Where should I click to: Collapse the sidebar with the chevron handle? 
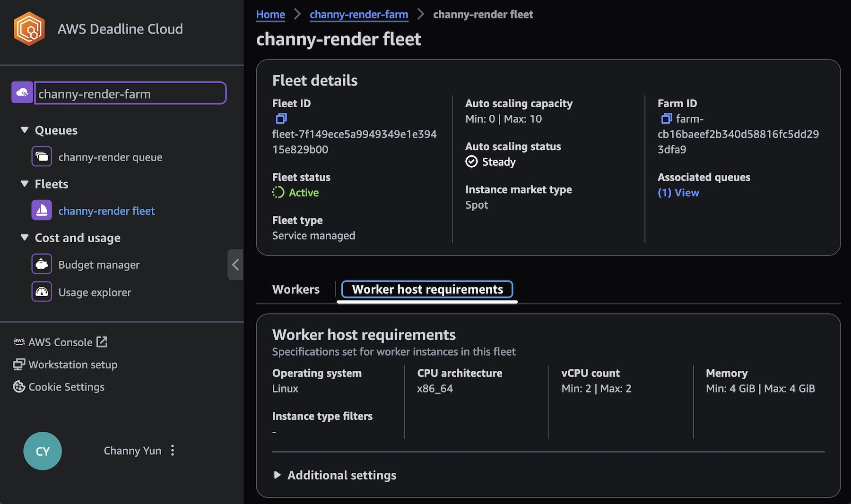[x=235, y=265]
